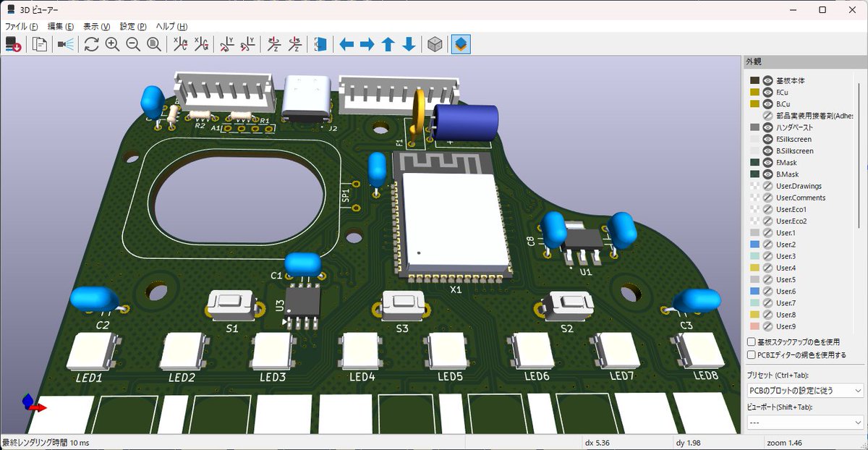This screenshot has width=868, height=450.
Task: Show the User.Eco1 layer
Action: [x=768, y=209]
